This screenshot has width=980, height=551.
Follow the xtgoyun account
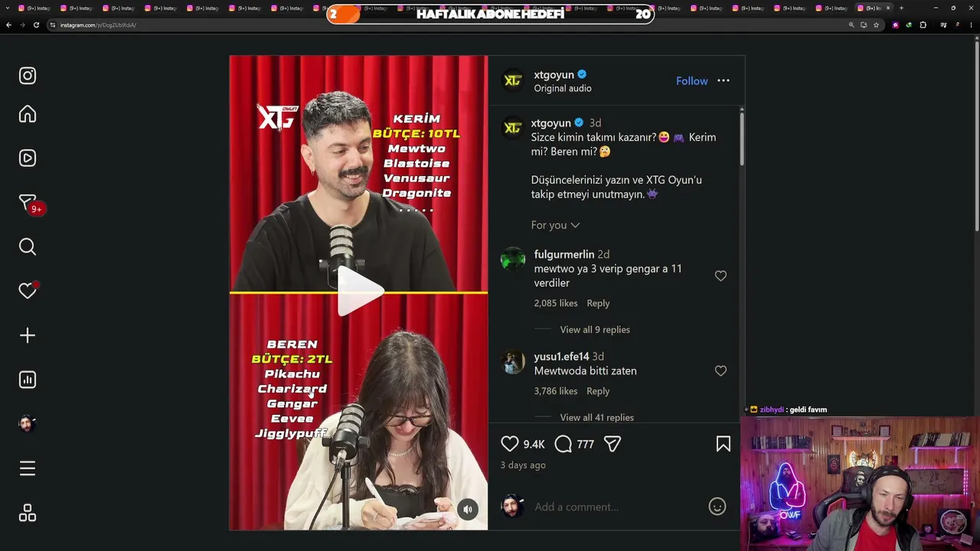[x=692, y=81]
